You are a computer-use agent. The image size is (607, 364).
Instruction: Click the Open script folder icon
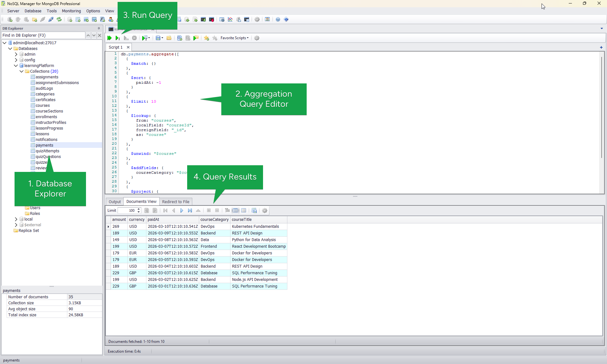pyautogui.click(x=169, y=38)
